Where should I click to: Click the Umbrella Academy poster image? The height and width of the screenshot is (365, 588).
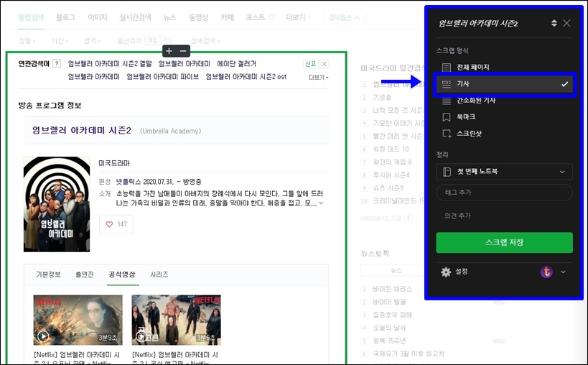click(x=57, y=204)
